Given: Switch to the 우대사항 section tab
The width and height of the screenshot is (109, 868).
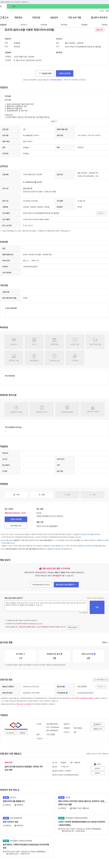Looking at the screenshot, I should [x=44, y=25].
